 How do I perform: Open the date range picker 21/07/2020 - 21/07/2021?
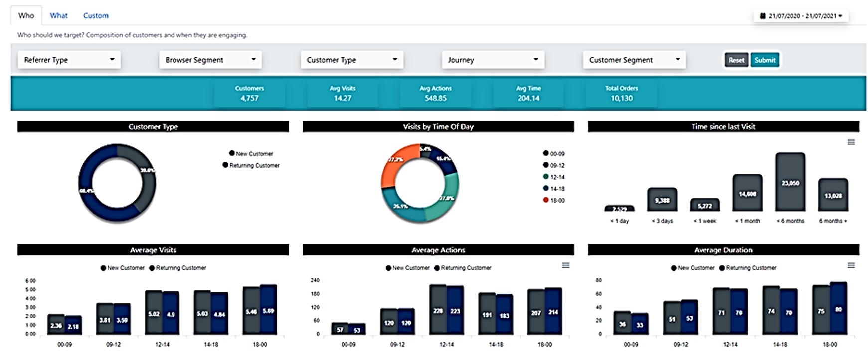(x=801, y=16)
